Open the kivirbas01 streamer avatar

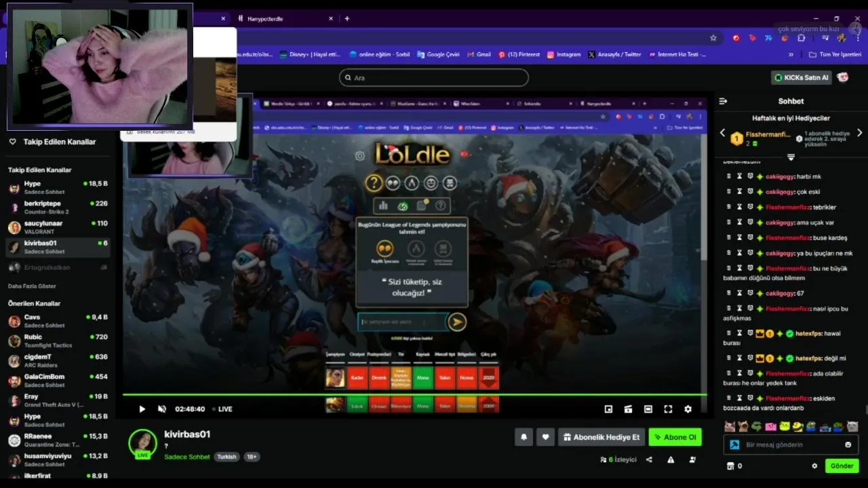pyautogui.click(x=143, y=443)
